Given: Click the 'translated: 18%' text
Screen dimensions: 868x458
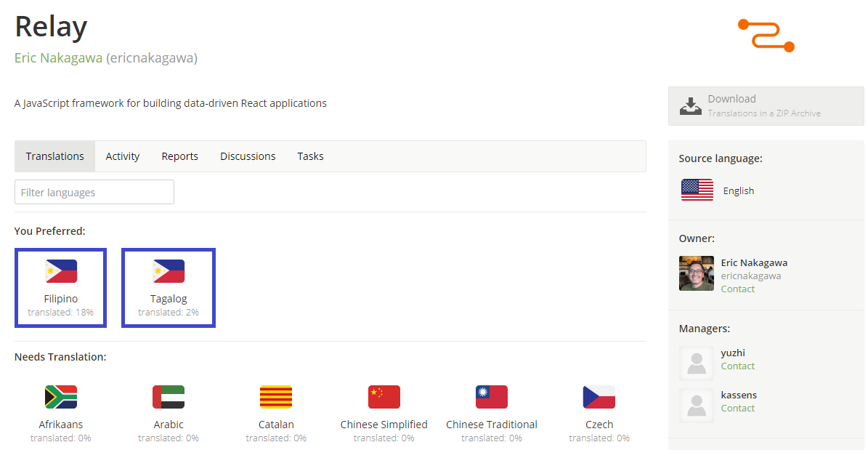Looking at the screenshot, I should click(61, 313).
